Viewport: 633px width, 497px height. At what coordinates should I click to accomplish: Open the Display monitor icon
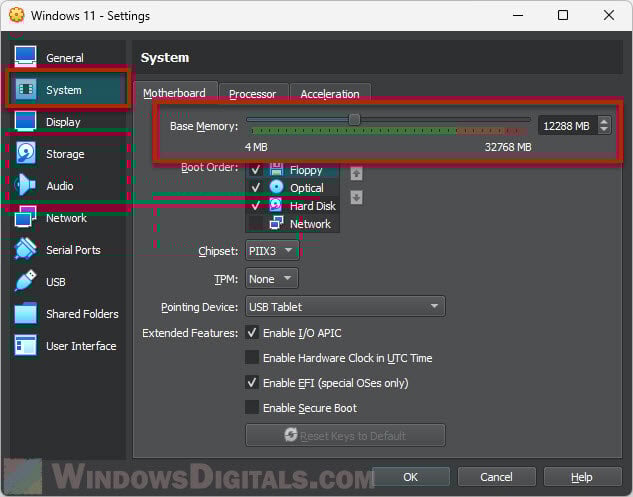pos(25,121)
